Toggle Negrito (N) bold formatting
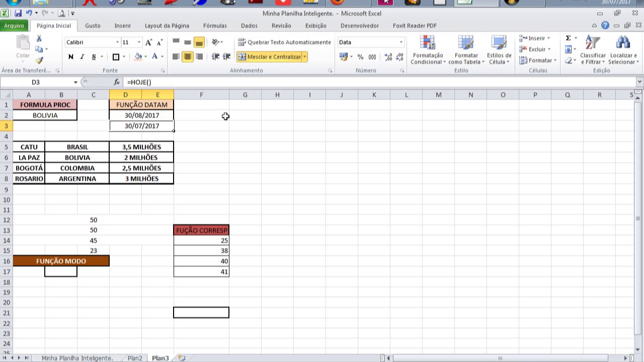This screenshot has width=644, height=362. 71,57
